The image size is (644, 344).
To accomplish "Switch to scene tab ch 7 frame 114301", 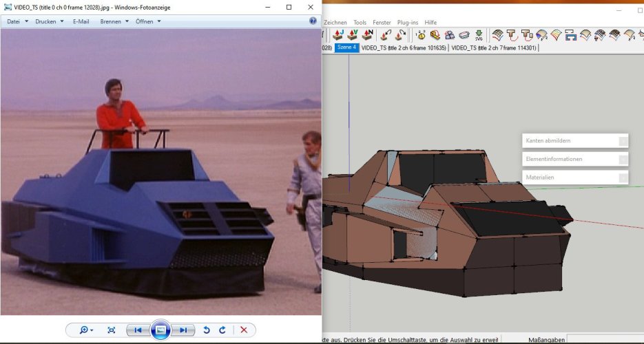I will (x=494, y=48).
